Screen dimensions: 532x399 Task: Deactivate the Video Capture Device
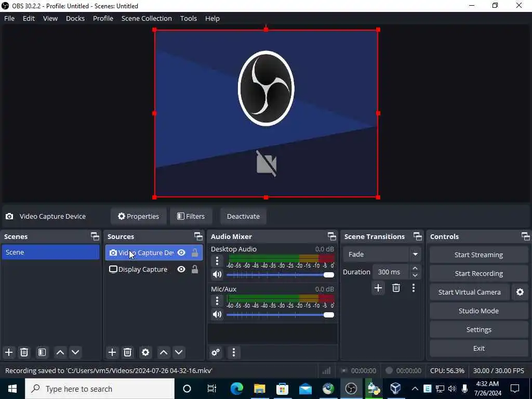(x=243, y=216)
